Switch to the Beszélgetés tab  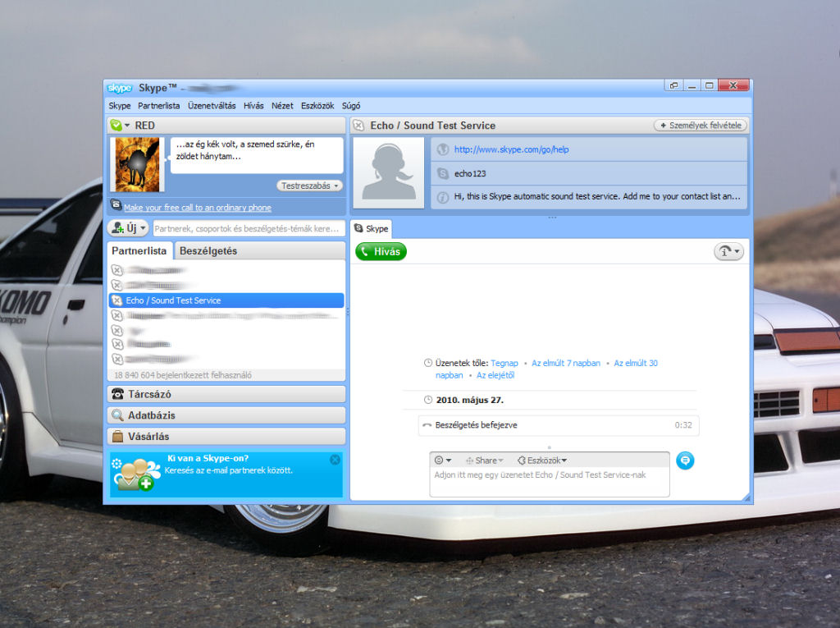208,251
